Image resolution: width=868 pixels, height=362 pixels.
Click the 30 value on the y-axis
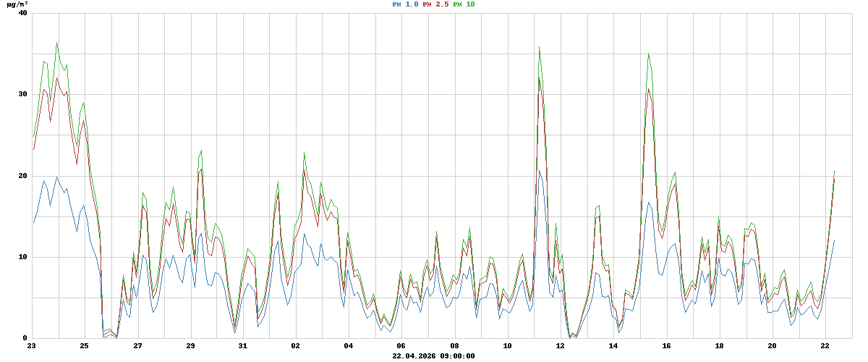pyautogui.click(x=22, y=94)
